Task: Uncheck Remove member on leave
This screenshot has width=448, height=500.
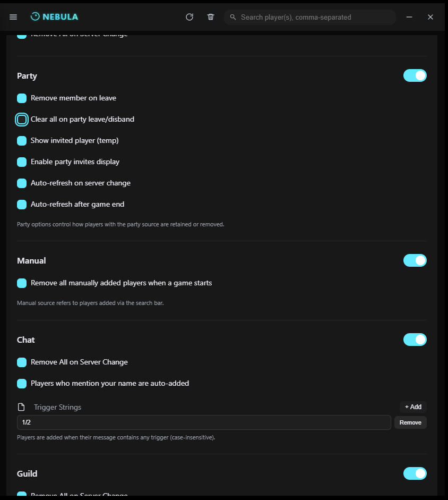Action: [x=22, y=98]
